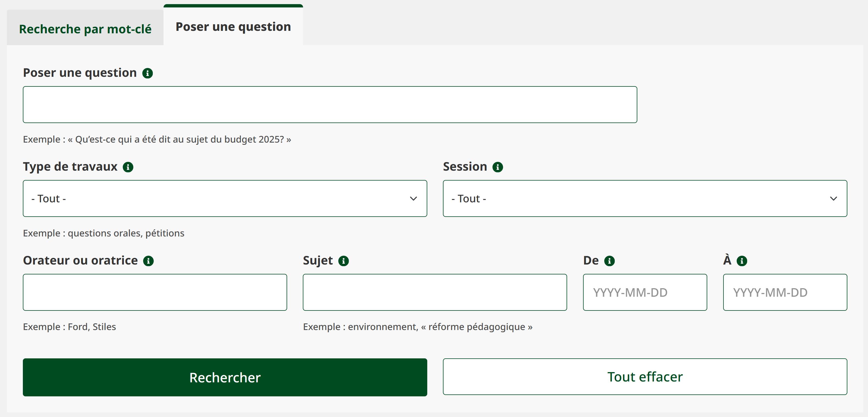Open the info tooltip for "Type de travaux"
The width and height of the screenshot is (868, 417).
pyautogui.click(x=128, y=167)
